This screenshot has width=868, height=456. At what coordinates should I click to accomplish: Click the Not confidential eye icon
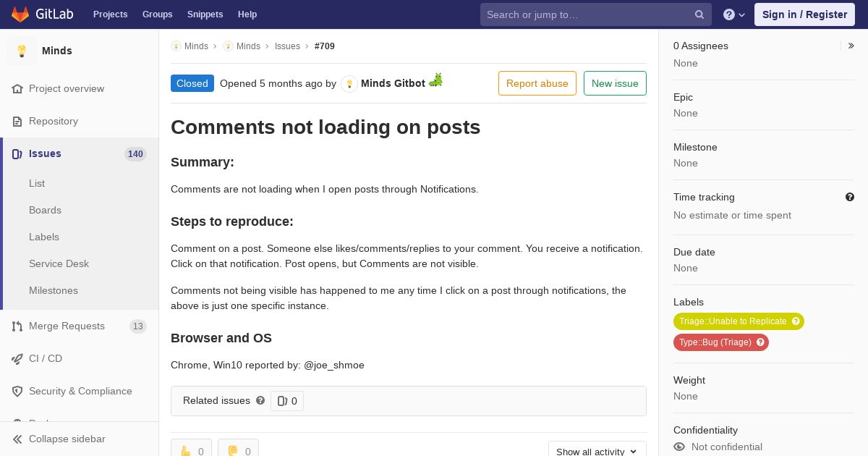(x=679, y=447)
